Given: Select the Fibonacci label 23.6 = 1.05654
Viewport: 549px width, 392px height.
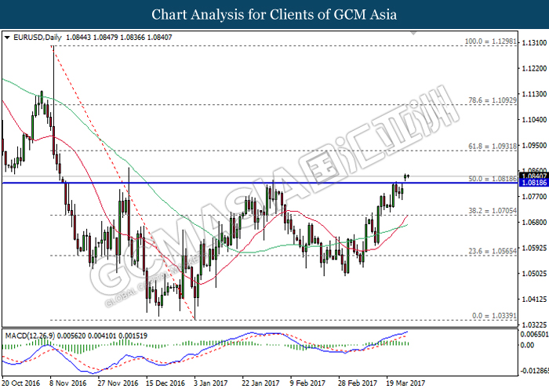Looking at the screenshot, I should coord(493,252).
